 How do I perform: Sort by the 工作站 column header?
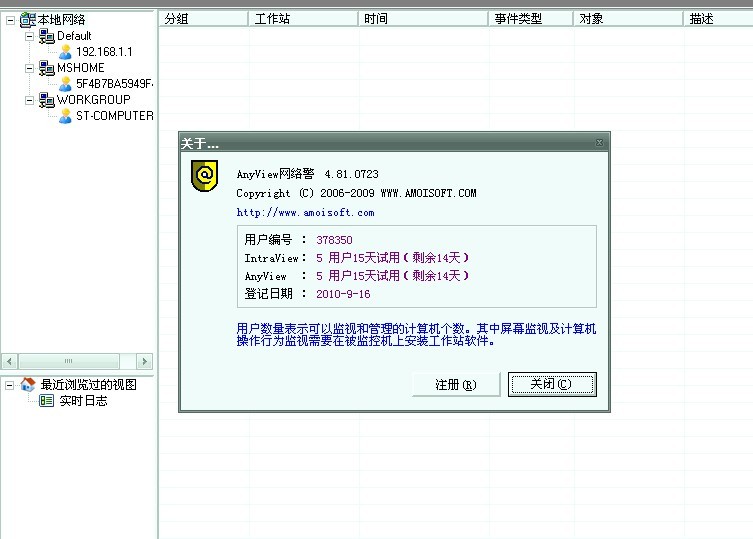point(303,19)
